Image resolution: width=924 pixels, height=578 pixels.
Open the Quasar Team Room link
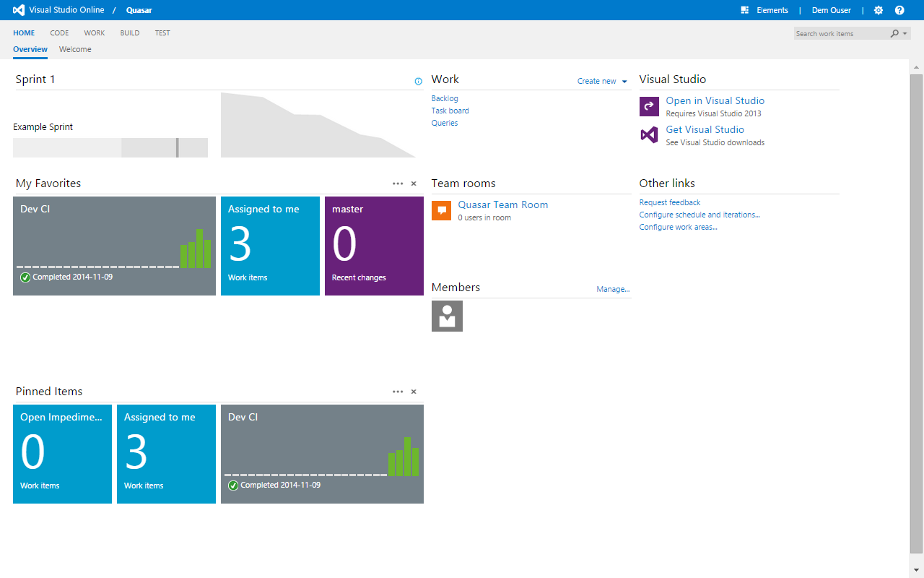coord(503,204)
